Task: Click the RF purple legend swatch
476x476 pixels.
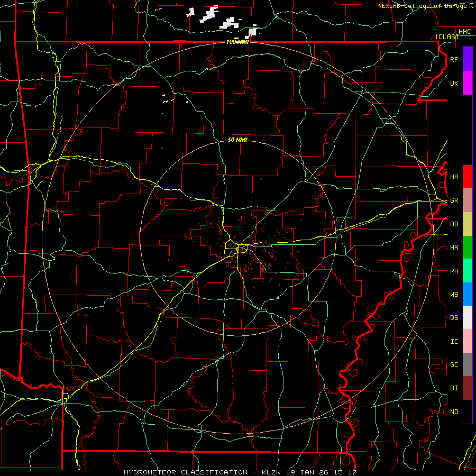Action: click(x=467, y=59)
